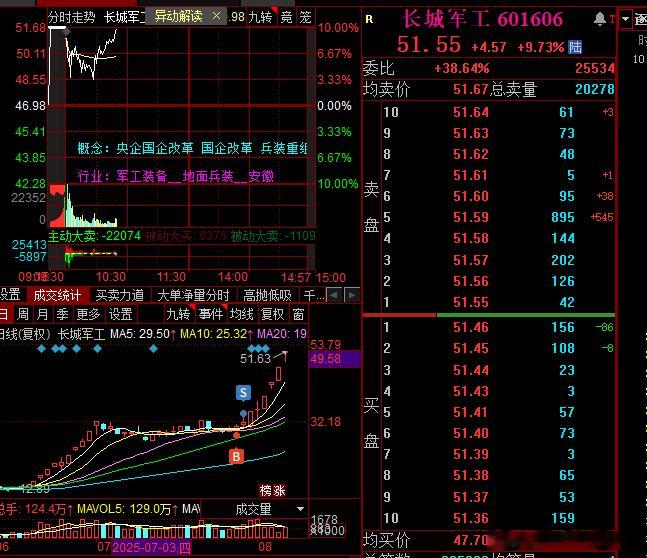Click the buy/sell ratio bar between books
647x558 pixels.
pos(489,315)
